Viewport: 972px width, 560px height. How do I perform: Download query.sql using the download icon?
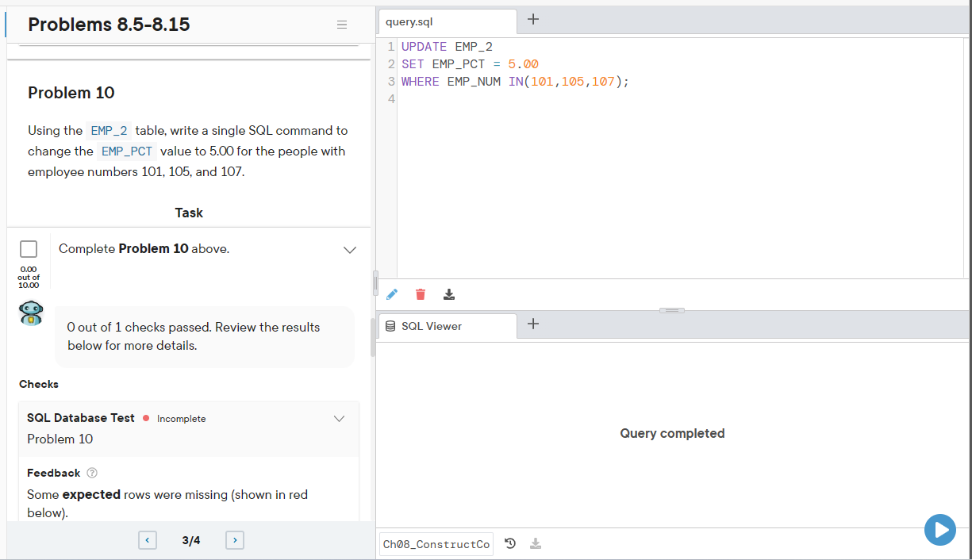(448, 294)
